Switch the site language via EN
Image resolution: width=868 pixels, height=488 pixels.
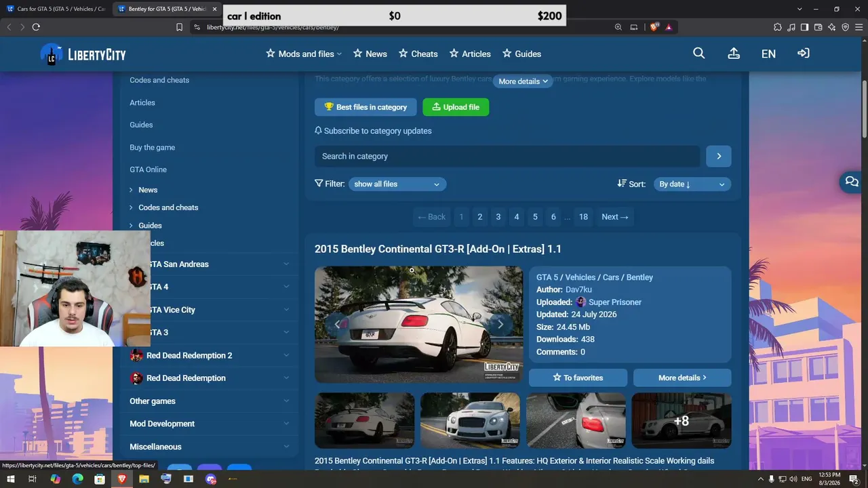768,54
